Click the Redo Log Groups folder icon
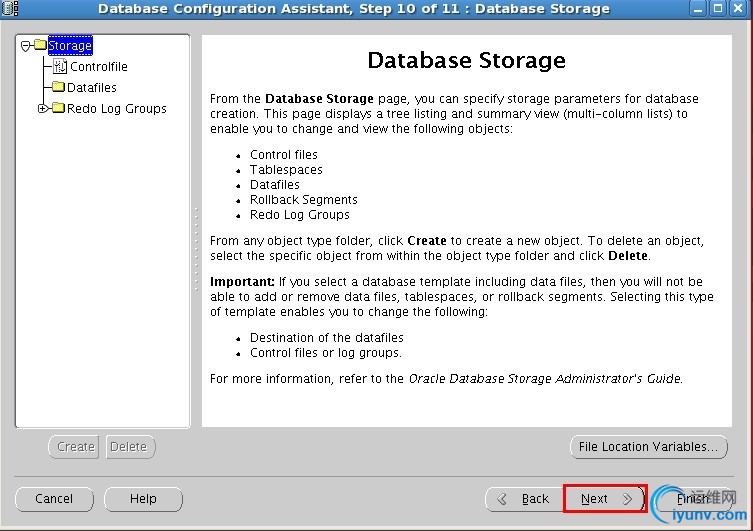 (x=58, y=109)
